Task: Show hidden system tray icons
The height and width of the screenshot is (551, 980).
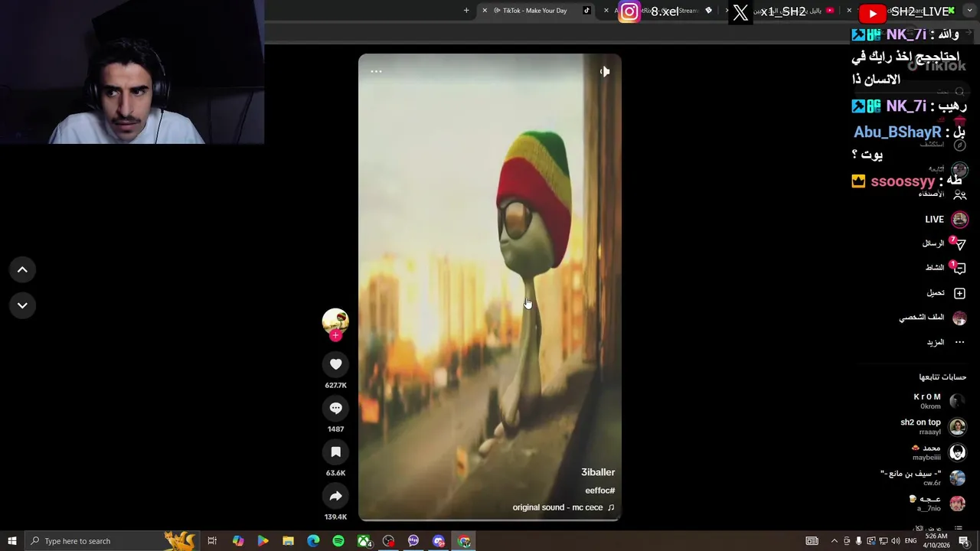Action: point(835,541)
